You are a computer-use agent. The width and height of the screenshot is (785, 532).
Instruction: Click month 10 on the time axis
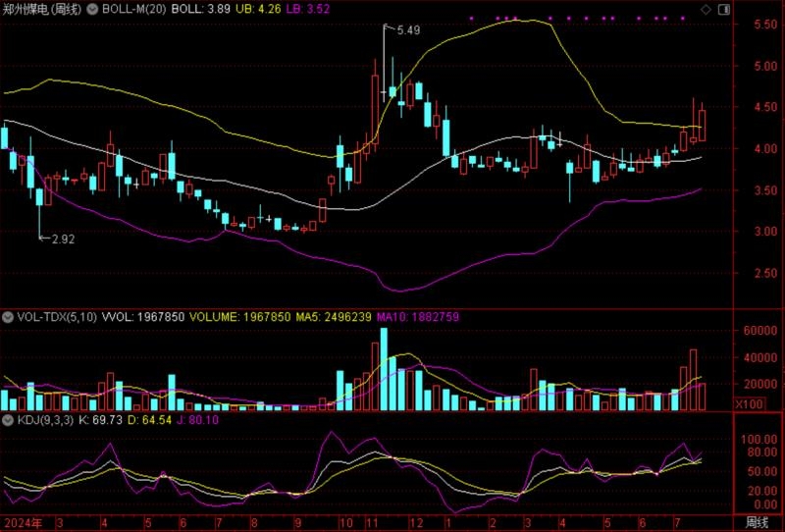346,523
